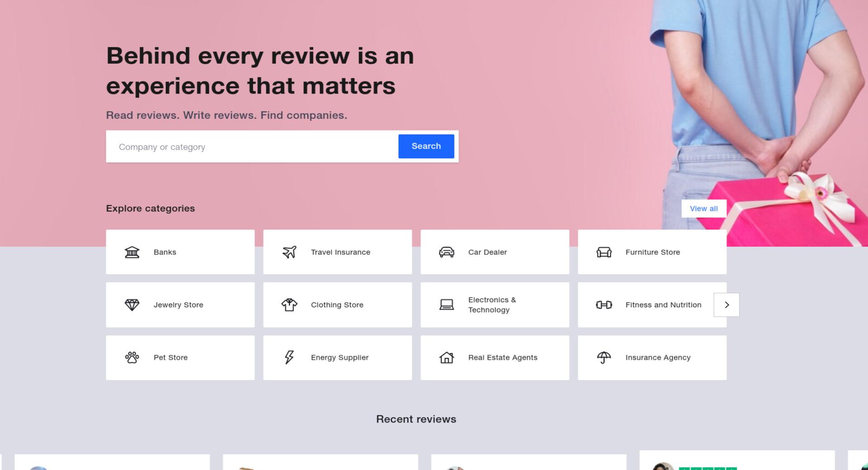This screenshot has width=868, height=470.
Task: Click the laptop icon for Electronics & Technology
Action: pyautogui.click(x=447, y=305)
